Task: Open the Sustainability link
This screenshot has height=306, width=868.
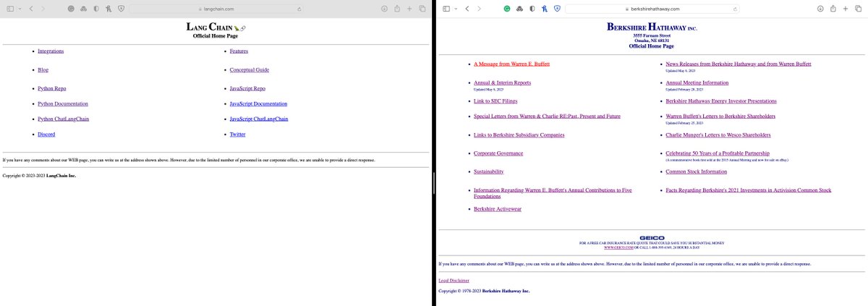Action: [x=488, y=171]
